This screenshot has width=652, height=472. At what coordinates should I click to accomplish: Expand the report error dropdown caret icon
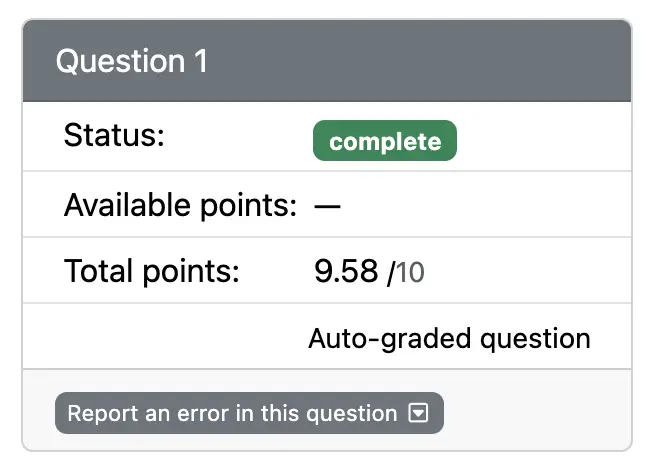coord(419,413)
